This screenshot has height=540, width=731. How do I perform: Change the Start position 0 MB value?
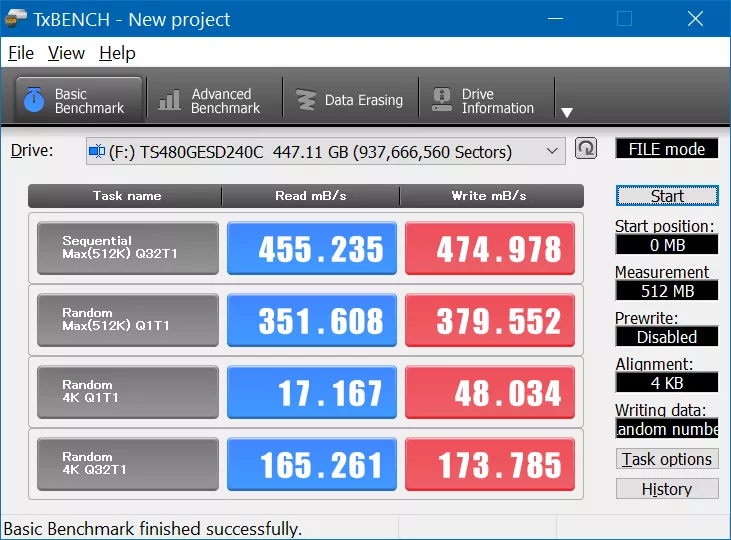(667, 245)
